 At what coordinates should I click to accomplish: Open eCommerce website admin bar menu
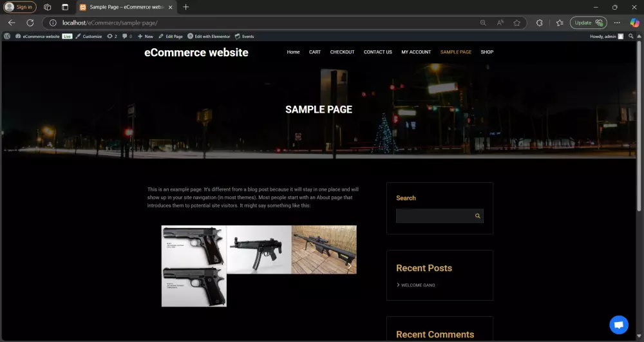pos(38,36)
